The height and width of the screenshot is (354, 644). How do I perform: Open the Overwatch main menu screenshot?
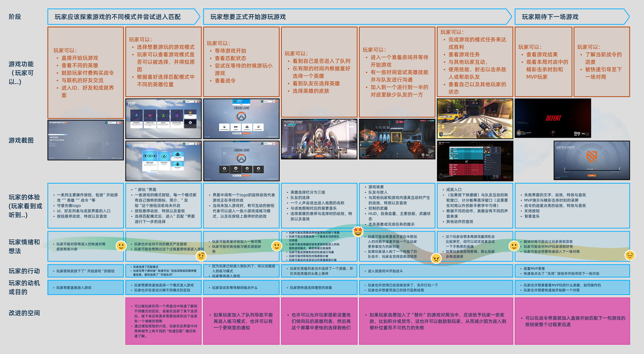click(x=85, y=140)
